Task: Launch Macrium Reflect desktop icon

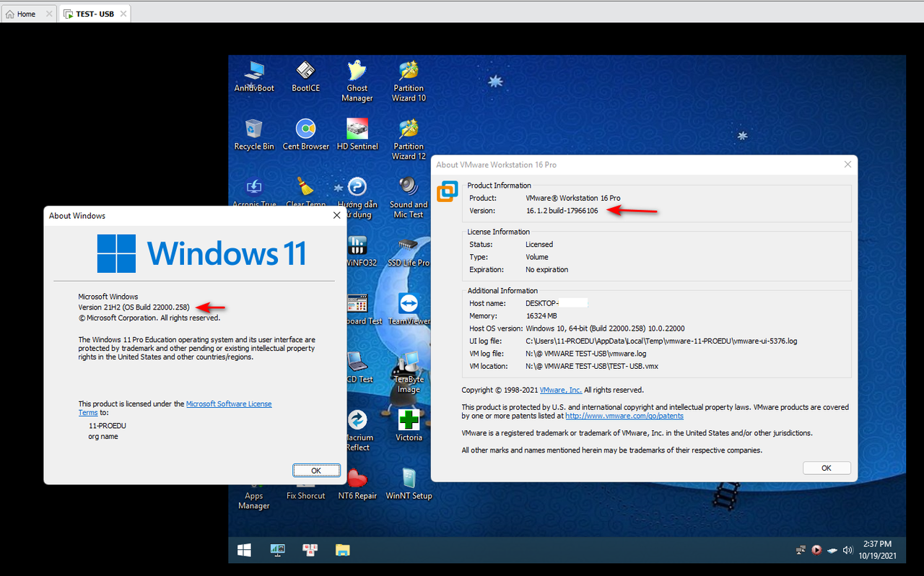Action: coord(358,430)
